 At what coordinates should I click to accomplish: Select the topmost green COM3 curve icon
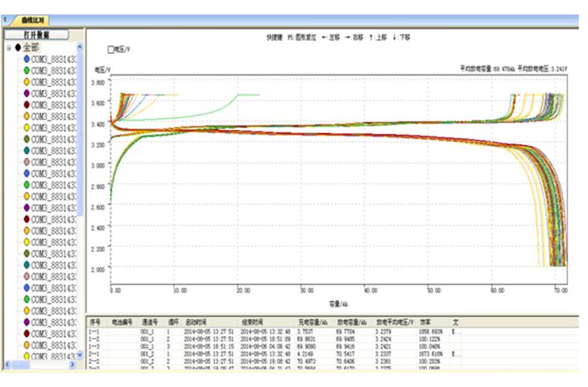click(27, 70)
